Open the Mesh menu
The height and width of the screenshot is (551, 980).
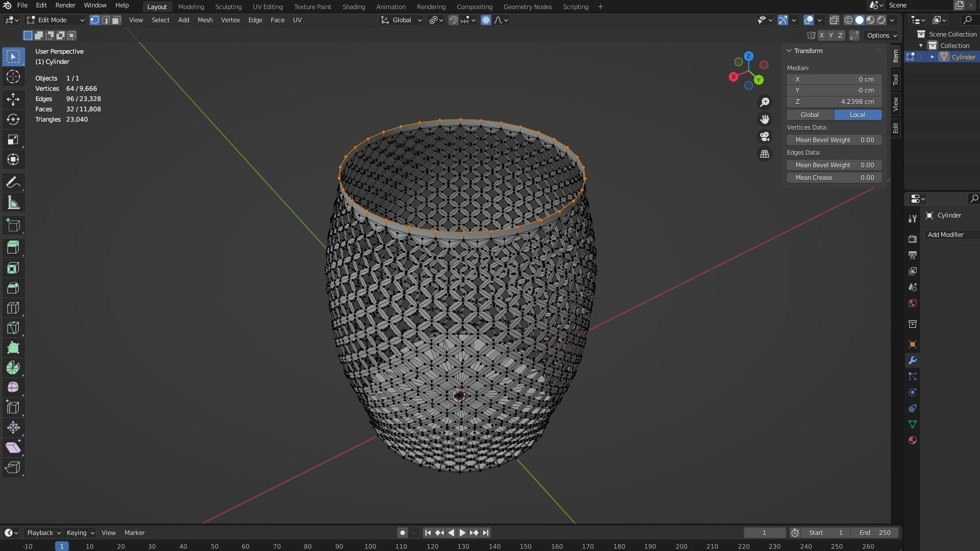coord(205,20)
